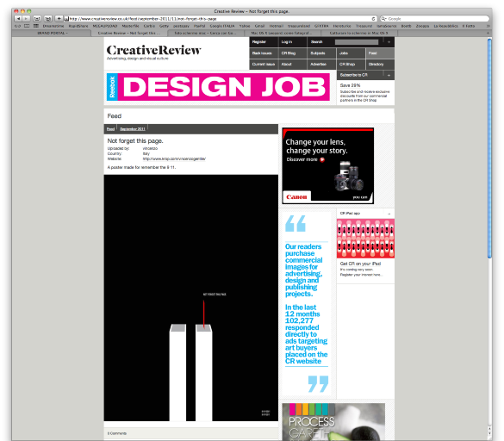This screenshot has width=504, height=441.
Task: Open the Hotmail bookmark
Action: coord(276,26)
